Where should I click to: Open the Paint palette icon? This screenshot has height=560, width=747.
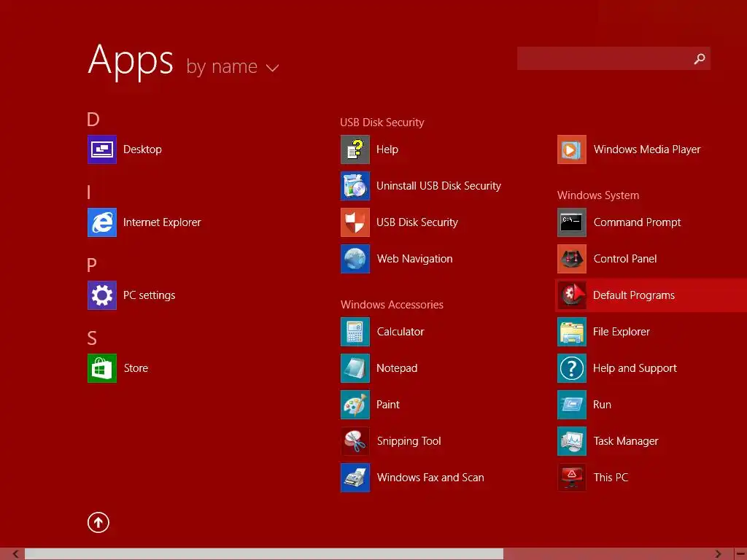coord(355,405)
